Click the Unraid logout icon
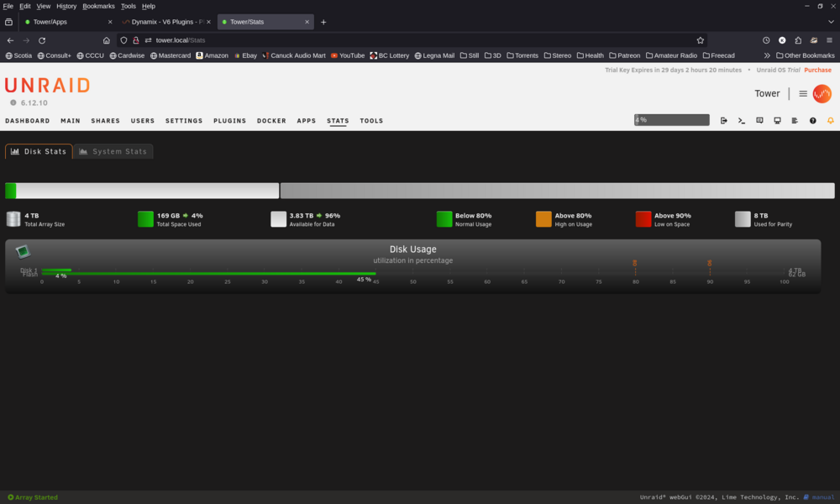Screen dimensions: 840x504 click(723, 120)
